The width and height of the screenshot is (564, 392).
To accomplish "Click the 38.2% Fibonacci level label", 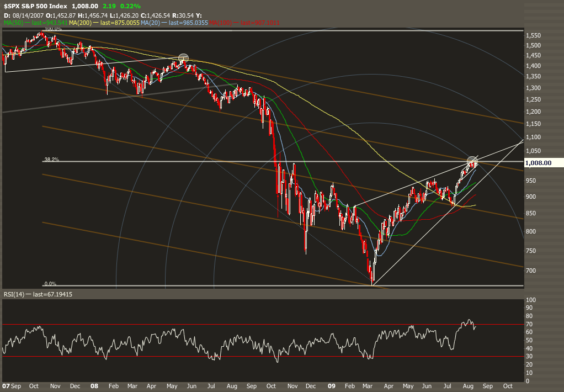I will click(x=51, y=160).
